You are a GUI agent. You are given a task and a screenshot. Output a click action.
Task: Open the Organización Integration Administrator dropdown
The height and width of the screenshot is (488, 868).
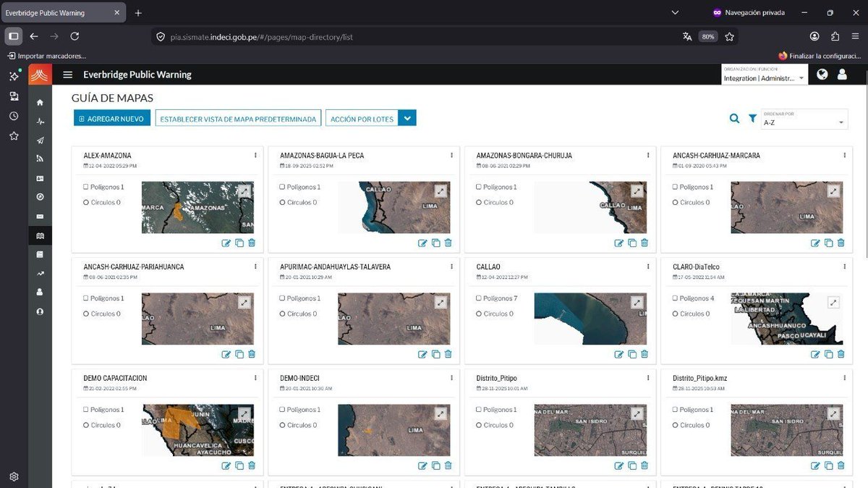coord(765,75)
